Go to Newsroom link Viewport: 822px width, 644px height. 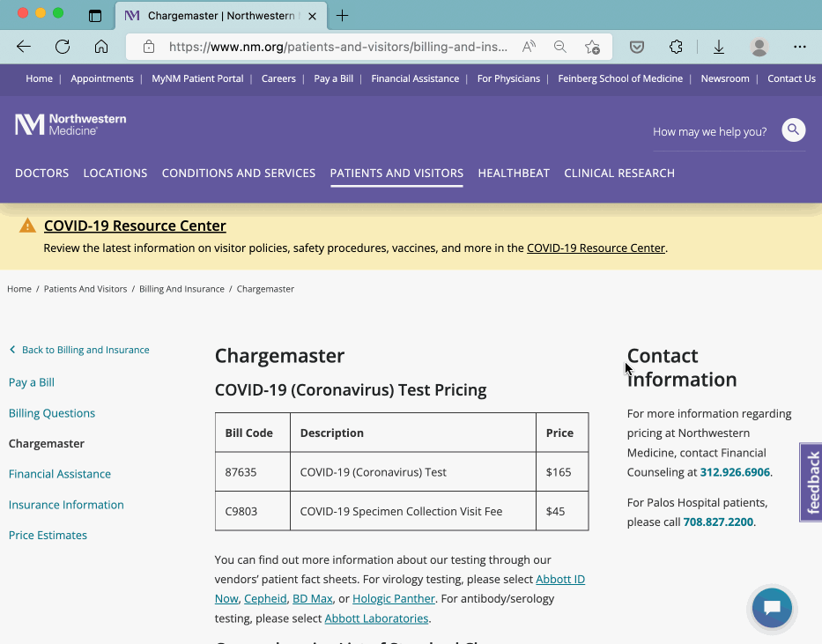click(725, 78)
